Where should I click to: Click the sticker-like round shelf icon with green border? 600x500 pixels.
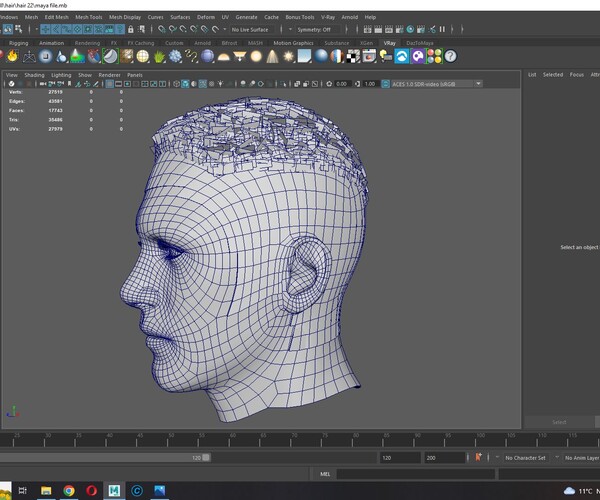pyautogui.click(x=110, y=57)
